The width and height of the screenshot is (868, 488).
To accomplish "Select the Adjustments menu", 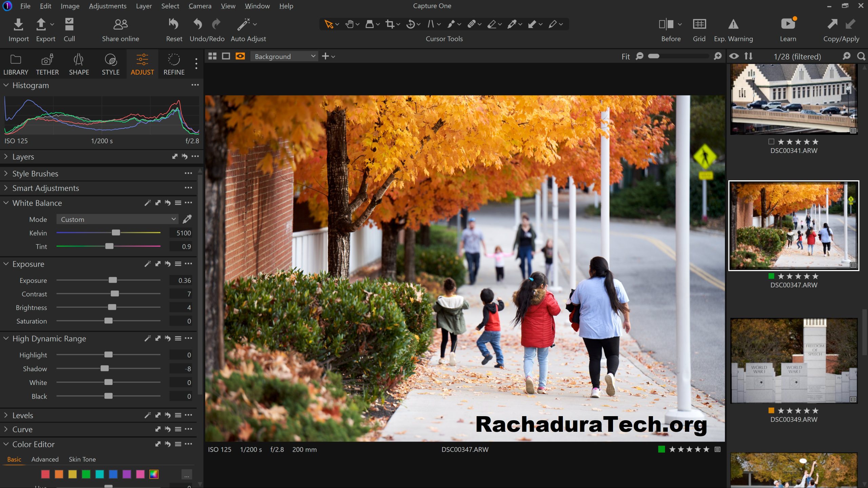I will click(x=108, y=6).
